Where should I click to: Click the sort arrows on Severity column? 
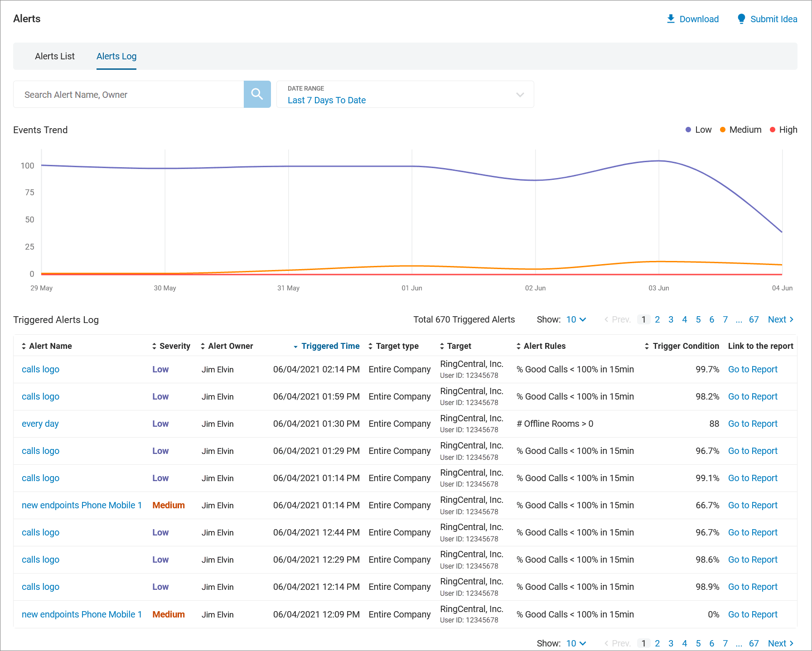(x=154, y=346)
